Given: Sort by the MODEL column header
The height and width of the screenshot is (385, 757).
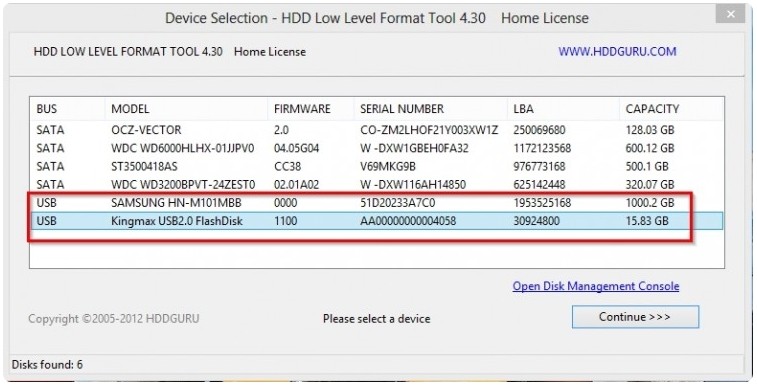Looking at the screenshot, I should [x=130, y=109].
